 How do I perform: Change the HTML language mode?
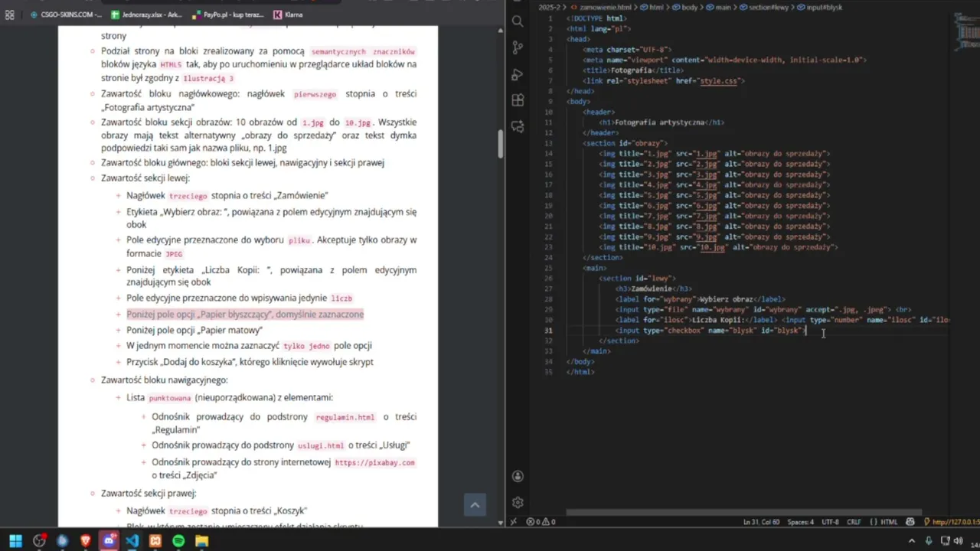(x=883, y=522)
